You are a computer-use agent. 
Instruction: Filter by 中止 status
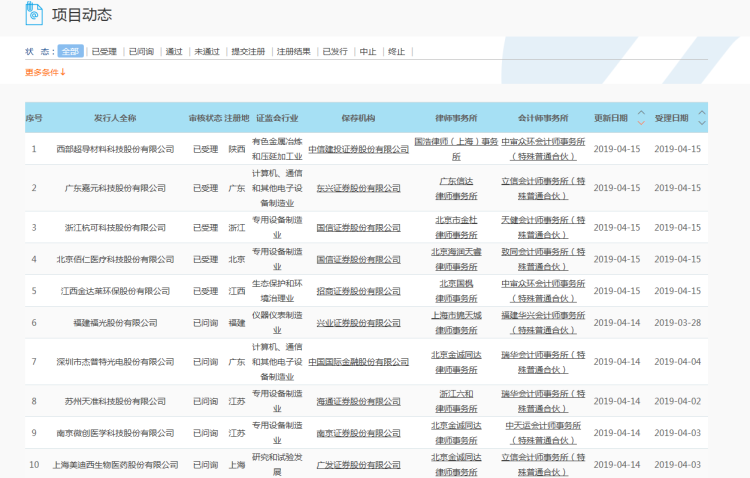[x=368, y=52]
